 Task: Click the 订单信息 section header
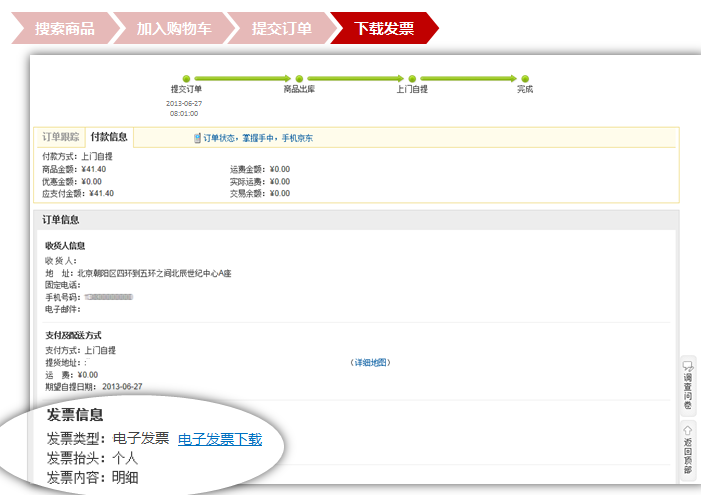pyautogui.click(x=61, y=219)
